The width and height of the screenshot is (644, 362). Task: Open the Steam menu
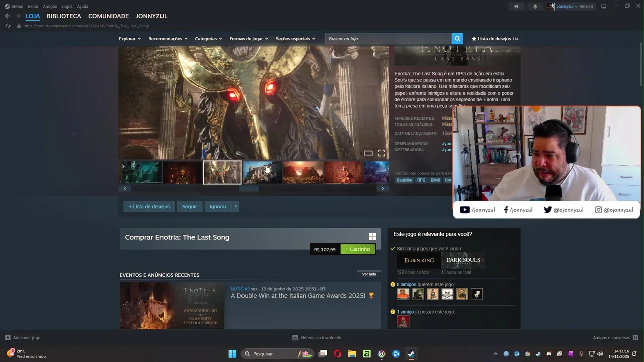14,6
